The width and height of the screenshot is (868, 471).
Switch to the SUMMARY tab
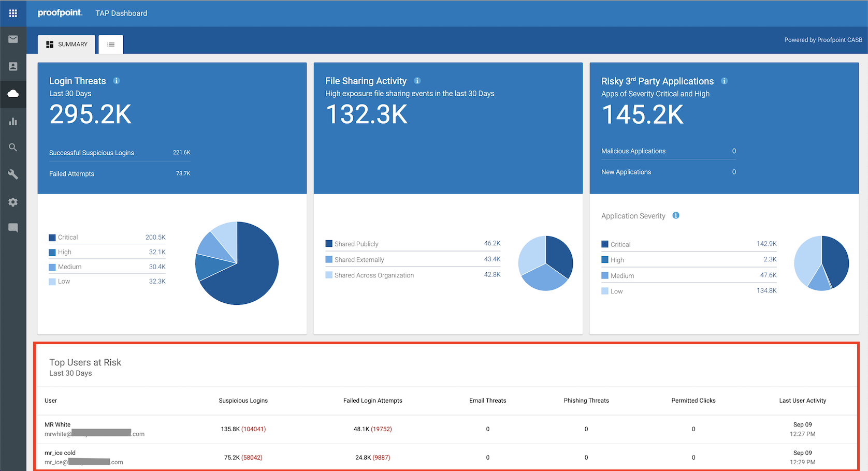point(66,44)
